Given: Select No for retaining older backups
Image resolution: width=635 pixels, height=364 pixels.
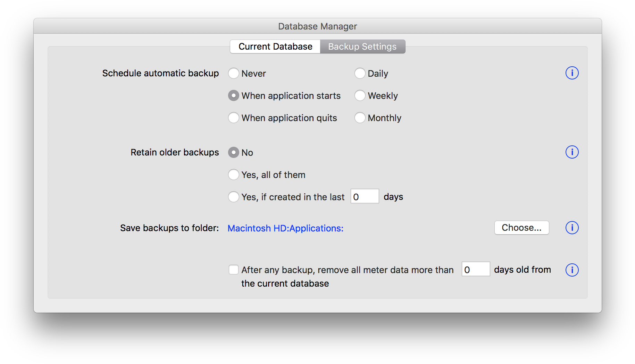Looking at the screenshot, I should (x=234, y=153).
